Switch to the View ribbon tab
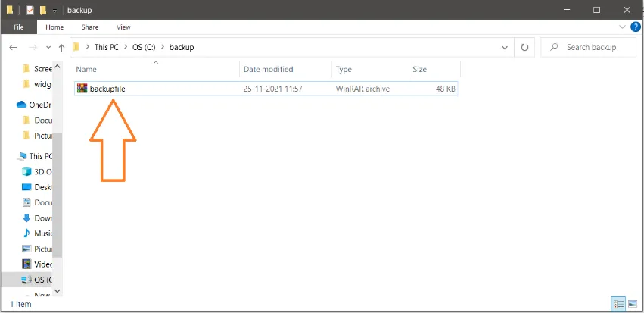This screenshot has width=644, height=313. [123, 27]
